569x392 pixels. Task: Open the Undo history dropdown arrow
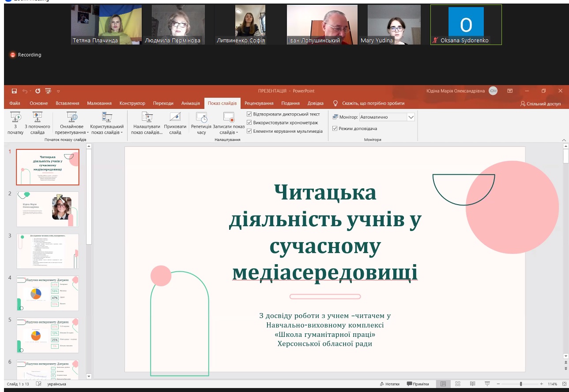pos(30,91)
